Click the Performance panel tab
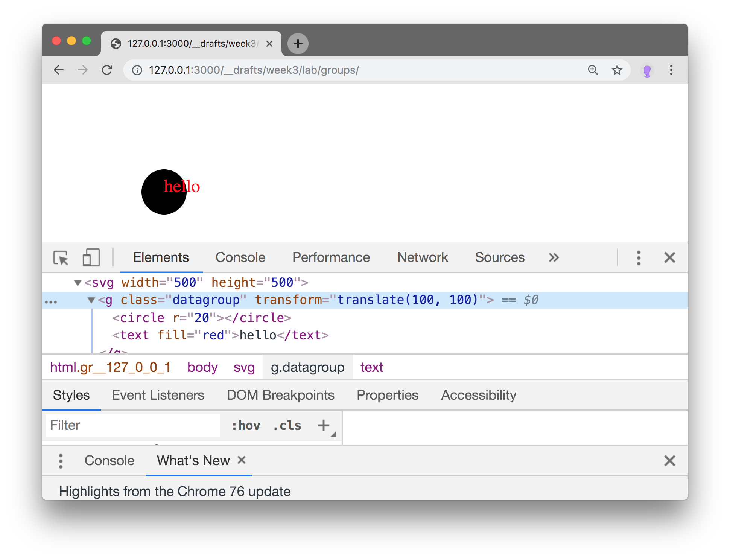 331,258
